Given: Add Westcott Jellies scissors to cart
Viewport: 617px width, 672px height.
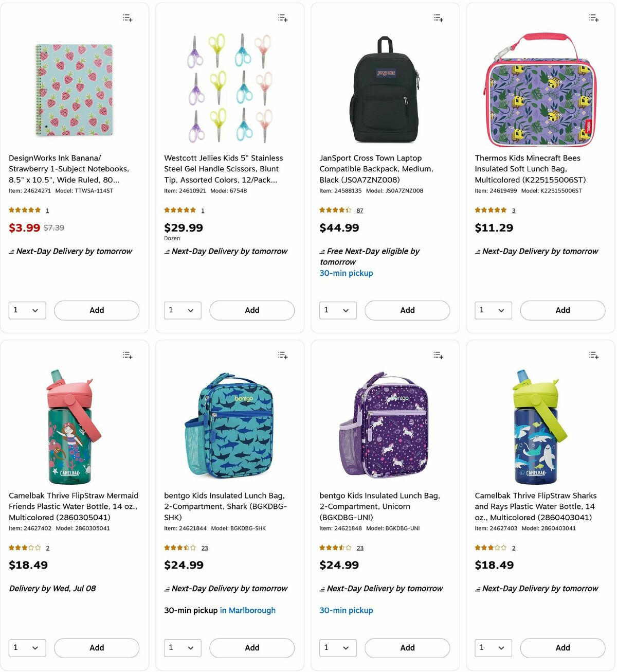Looking at the screenshot, I should (x=252, y=310).
